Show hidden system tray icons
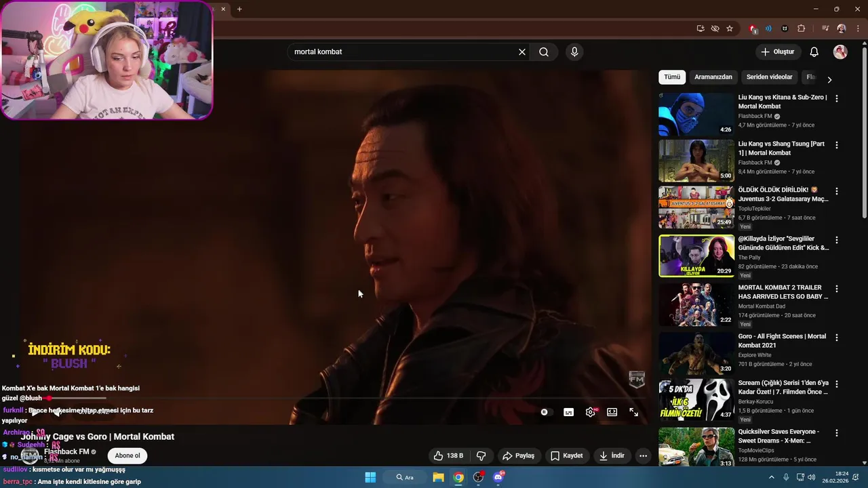This screenshot has width=868, height=488. pyautogui.click(x=771, y=477)
